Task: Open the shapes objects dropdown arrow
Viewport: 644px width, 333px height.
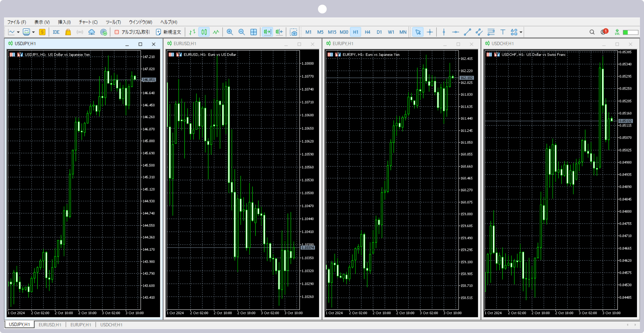Action: click(x=521, y=32)
